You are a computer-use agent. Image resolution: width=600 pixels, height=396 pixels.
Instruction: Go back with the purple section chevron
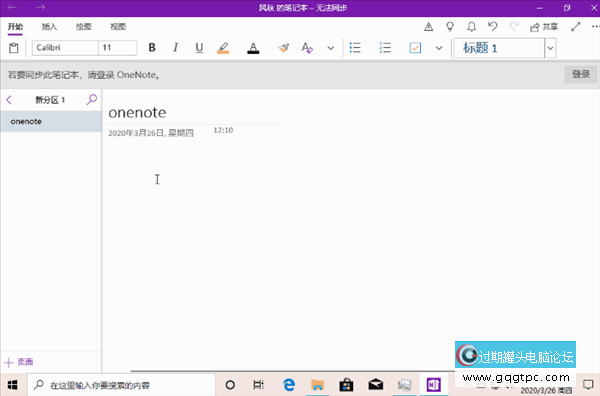(x=9, y=100)
